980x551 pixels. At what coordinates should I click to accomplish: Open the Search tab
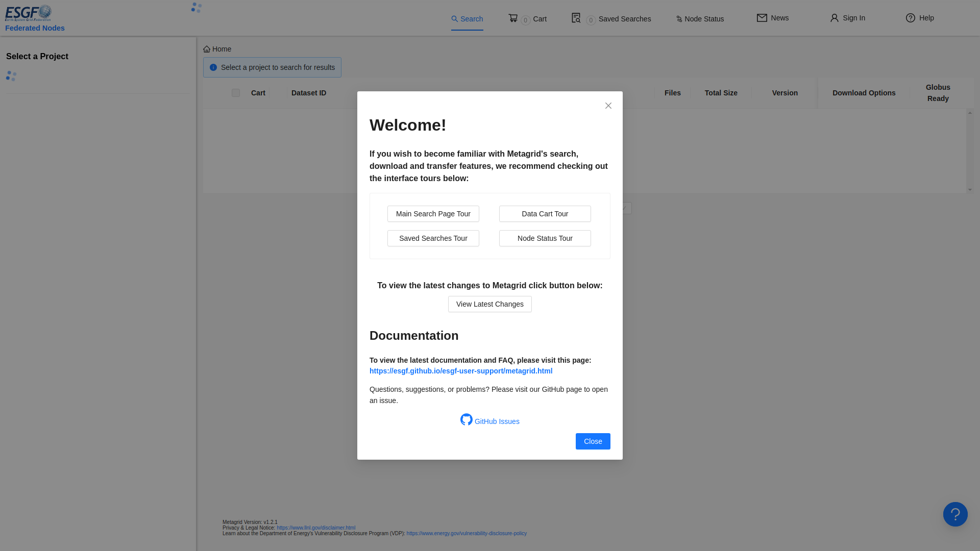click(467, 19)
